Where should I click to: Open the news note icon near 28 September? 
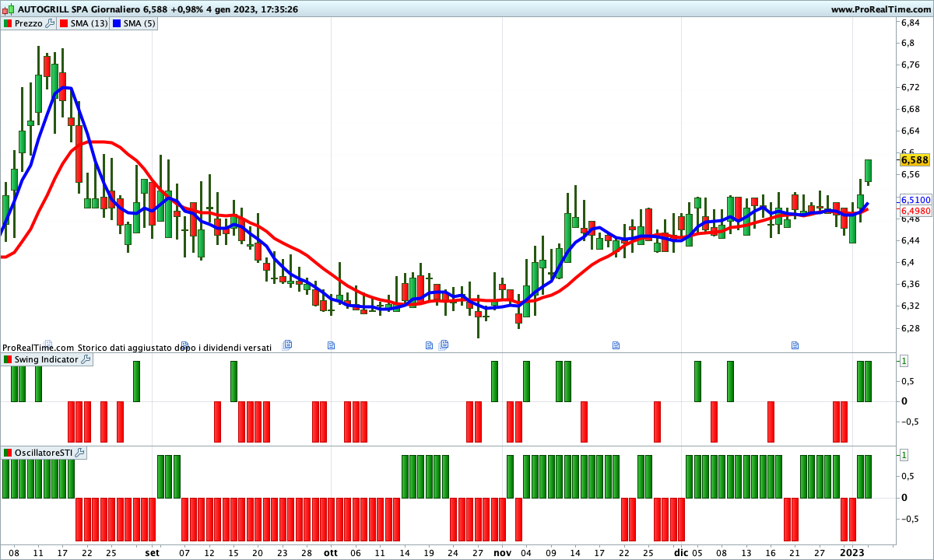point(287,344)
